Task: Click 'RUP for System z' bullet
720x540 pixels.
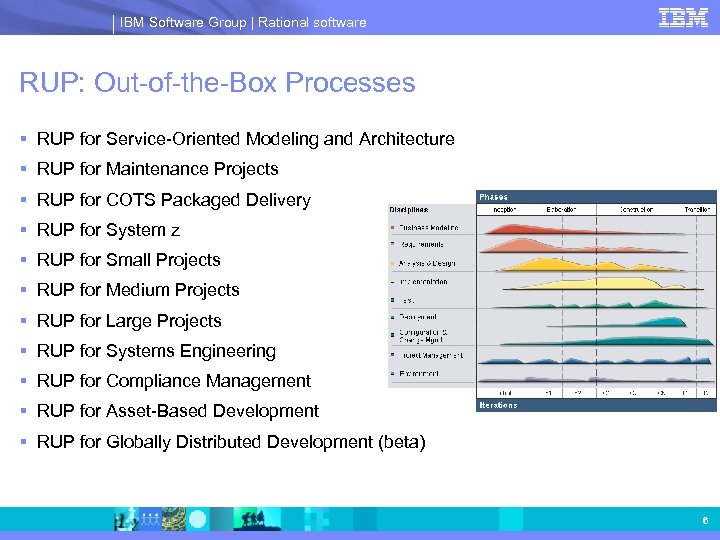Action: click(108, 230)
